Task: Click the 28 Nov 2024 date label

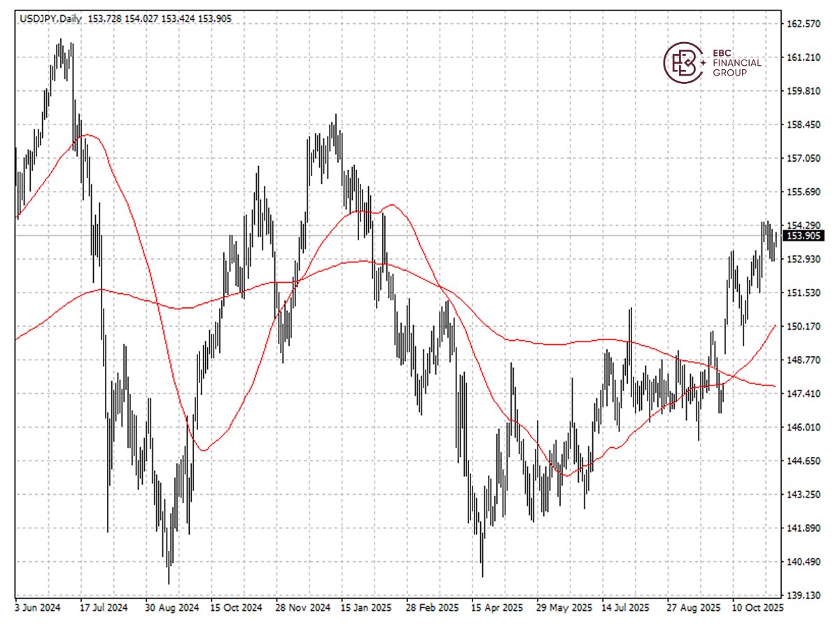Action: [301, 607]
